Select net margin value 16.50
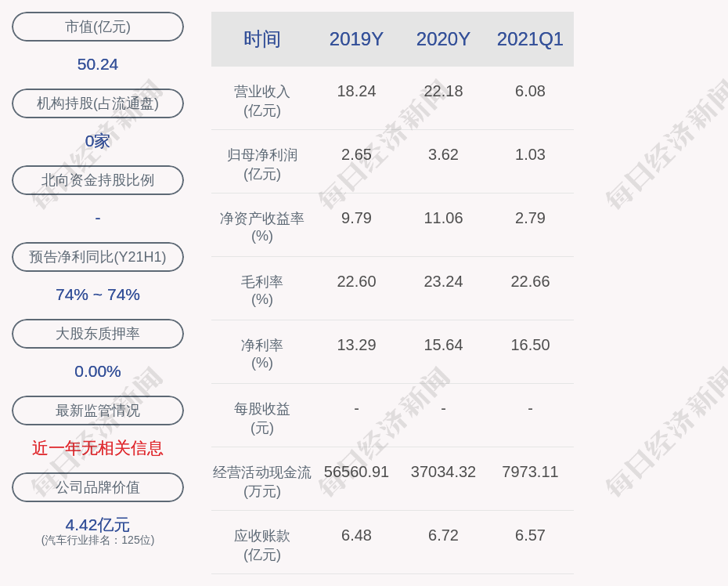 [530, 345]
